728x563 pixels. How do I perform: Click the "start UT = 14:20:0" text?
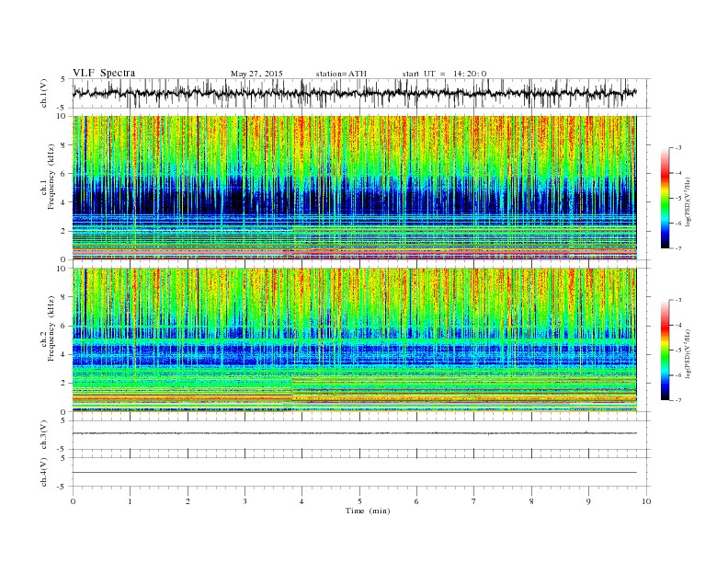(444, 74)
